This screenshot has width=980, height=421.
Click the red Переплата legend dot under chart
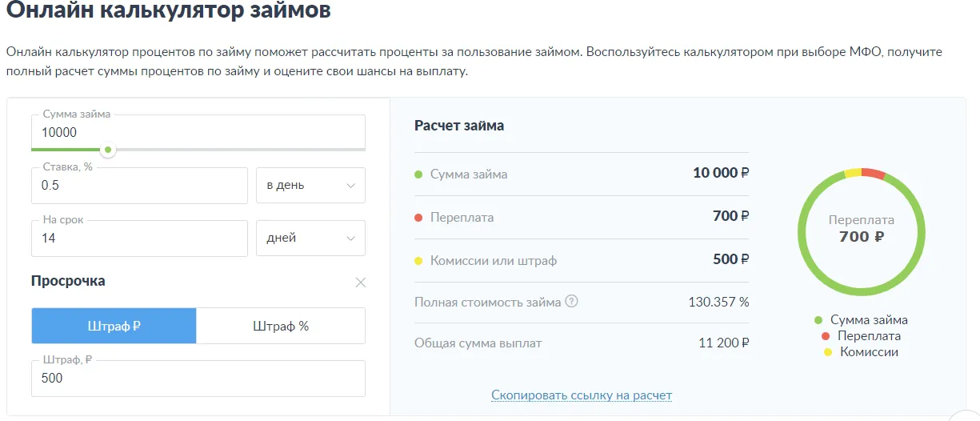click(825, 336)
